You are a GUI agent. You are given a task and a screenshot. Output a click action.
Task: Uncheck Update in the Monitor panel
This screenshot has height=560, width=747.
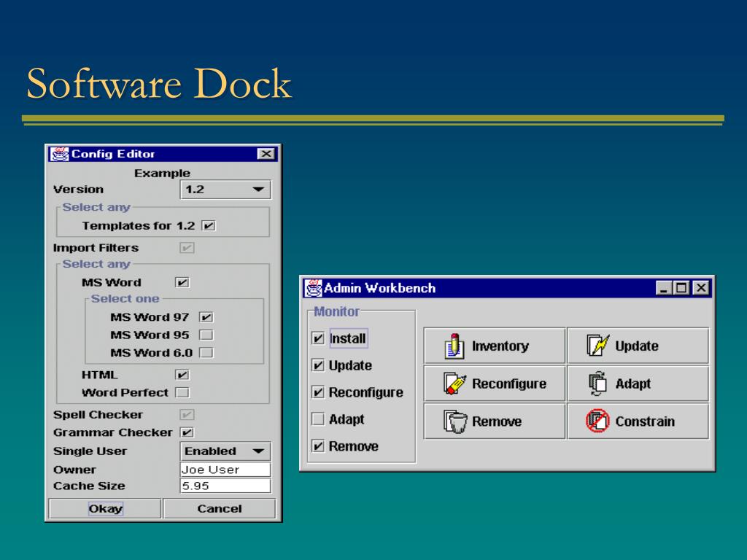(x=318, y=365)
